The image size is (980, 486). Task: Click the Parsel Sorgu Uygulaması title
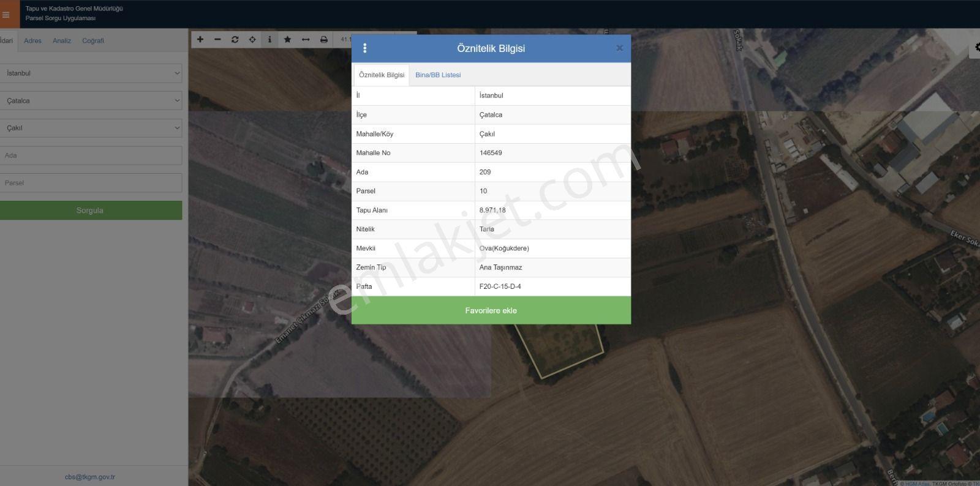point(60,18)
